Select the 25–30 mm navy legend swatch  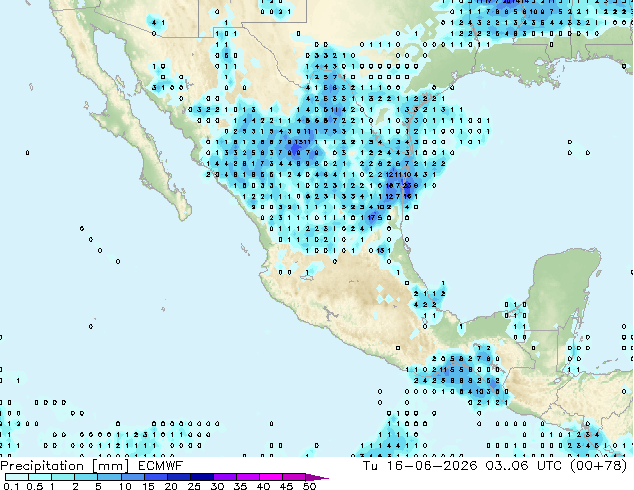(202, 477)
